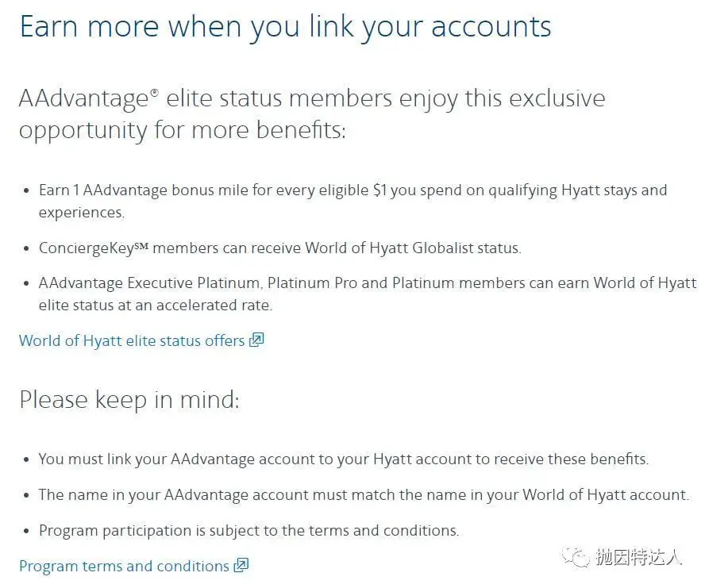Select the Executive Platinum accelerated rate bullet text

(x=368, y=294)
